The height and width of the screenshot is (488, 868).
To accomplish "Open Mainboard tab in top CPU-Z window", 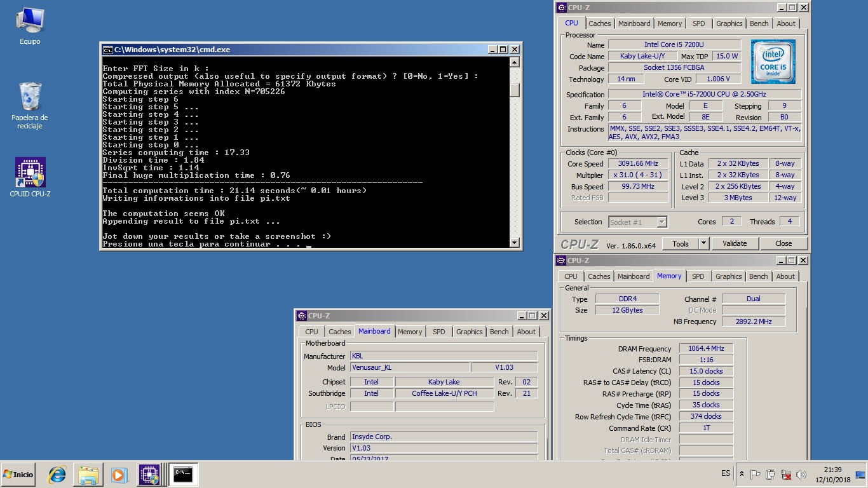I will point(634,24).
